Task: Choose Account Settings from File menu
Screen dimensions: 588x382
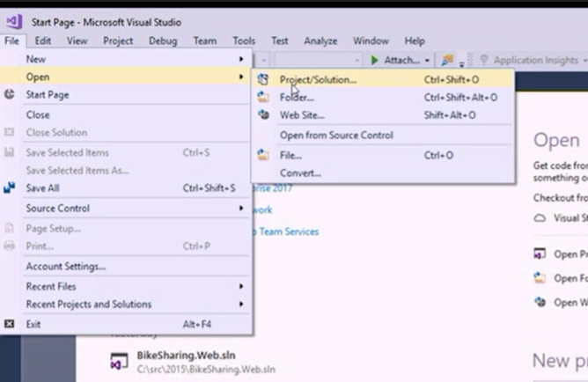Action: pos(66,266)
